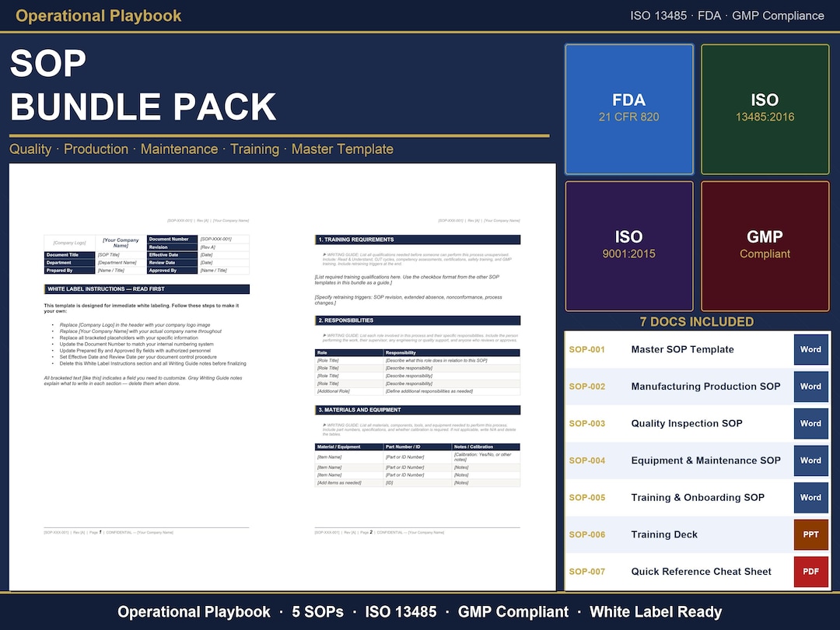Viewport: 840px width, 630px height.
Task: Click the Master Template category label
Action: click(x=342, y=149)
